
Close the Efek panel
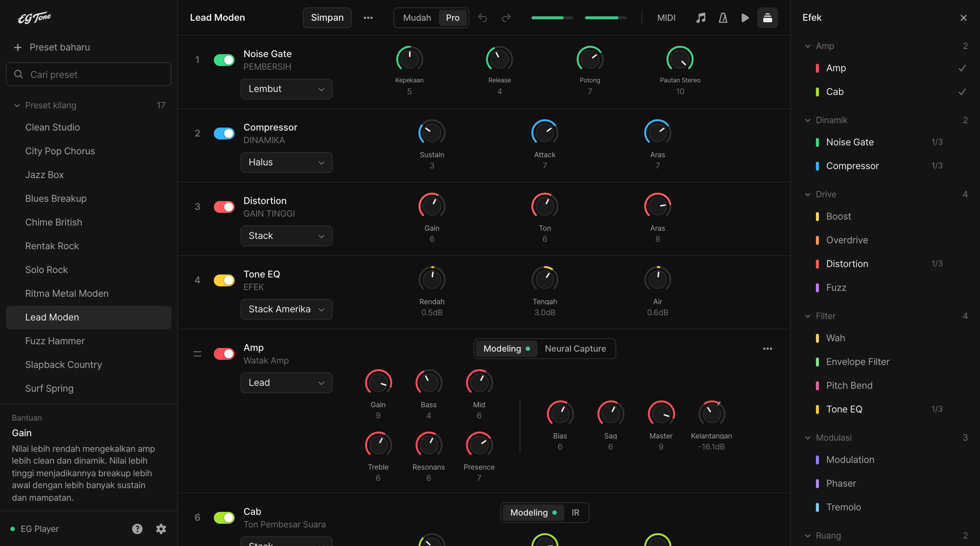pos(963,18)
